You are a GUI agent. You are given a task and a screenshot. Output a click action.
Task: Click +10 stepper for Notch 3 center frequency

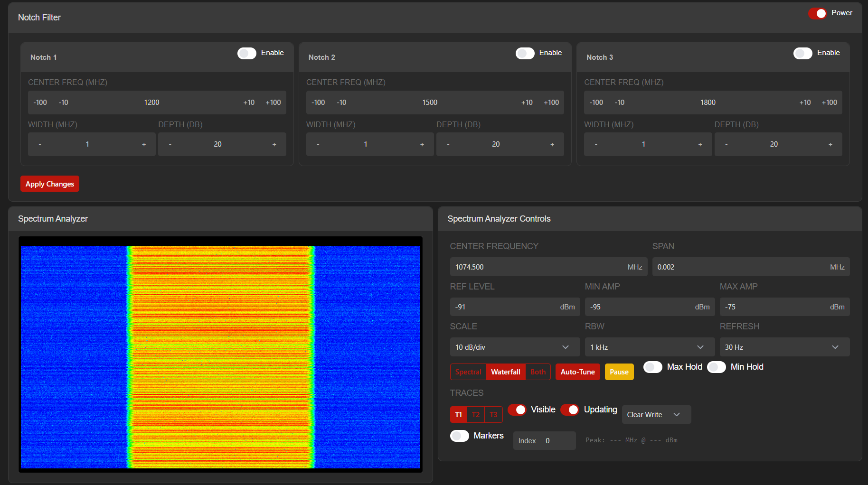(x=805, y=102)
